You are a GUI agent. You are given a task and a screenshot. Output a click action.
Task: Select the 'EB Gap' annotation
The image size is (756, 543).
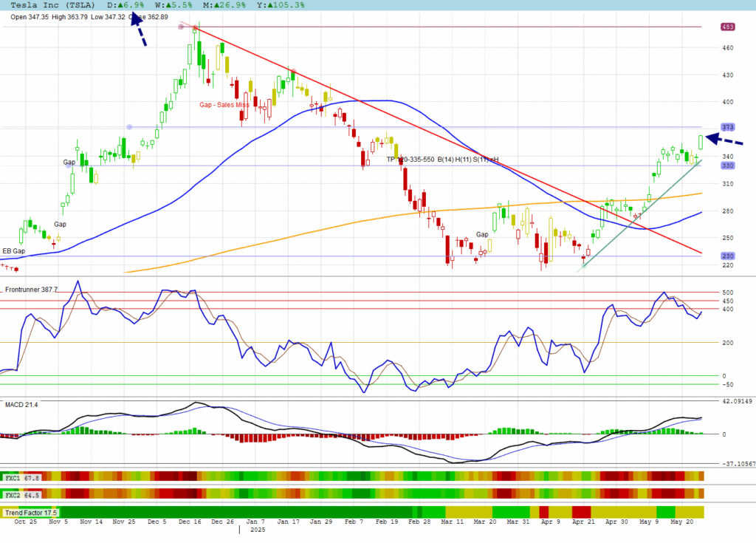tap(13, 251)
